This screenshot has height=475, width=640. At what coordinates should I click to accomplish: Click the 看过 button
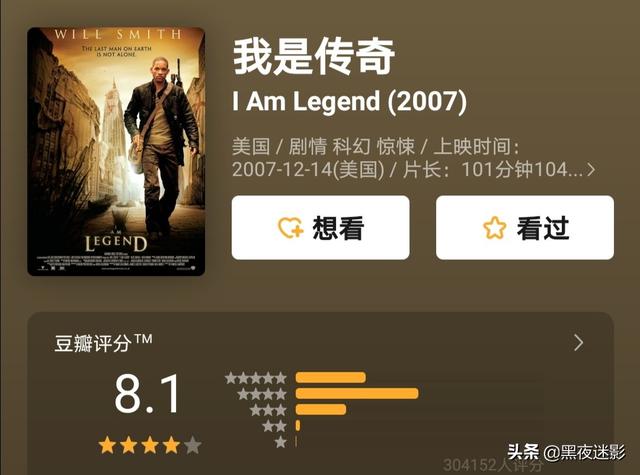[x=525, y=227]
